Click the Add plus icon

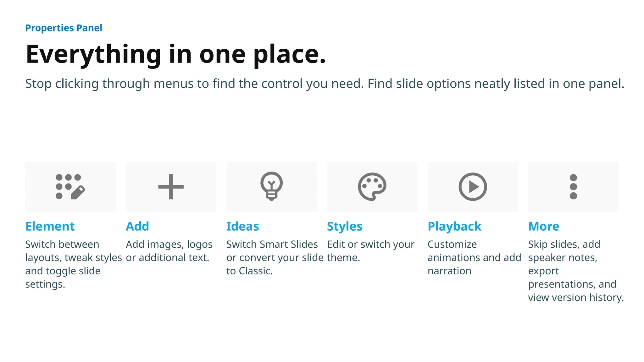(x=171, y=187)
